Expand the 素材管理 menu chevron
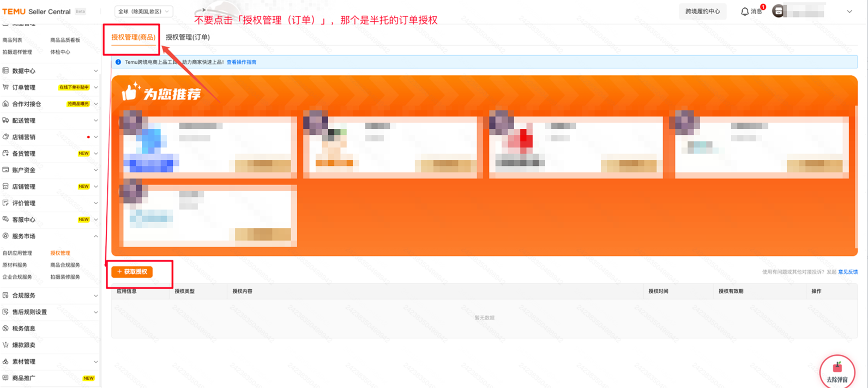This screenshot has width=868, height=388. (x=96, y=362)
